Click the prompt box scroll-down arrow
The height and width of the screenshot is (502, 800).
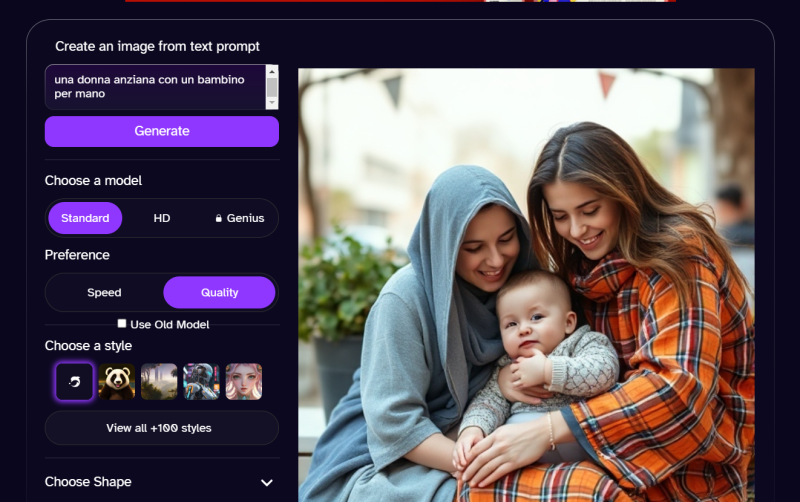coord(272,102)
